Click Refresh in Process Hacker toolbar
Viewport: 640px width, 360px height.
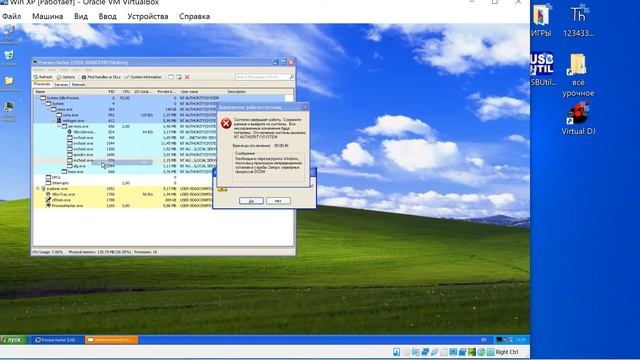click(43, 77)
